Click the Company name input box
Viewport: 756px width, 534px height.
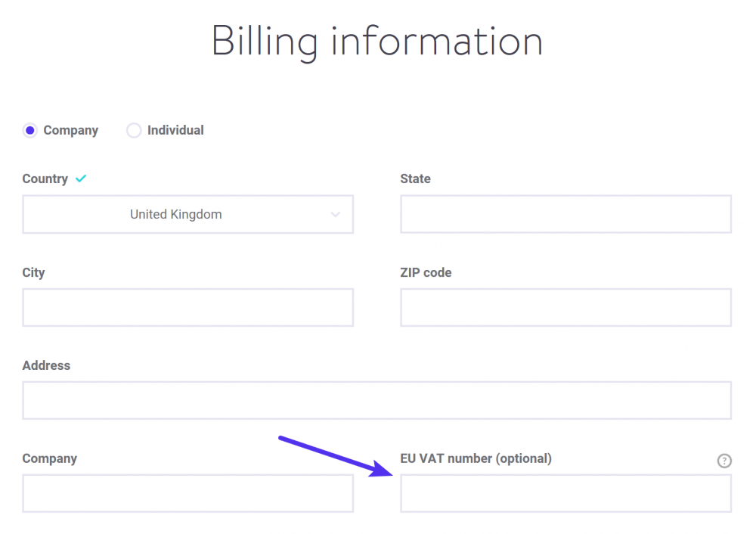tap(187, 493)
